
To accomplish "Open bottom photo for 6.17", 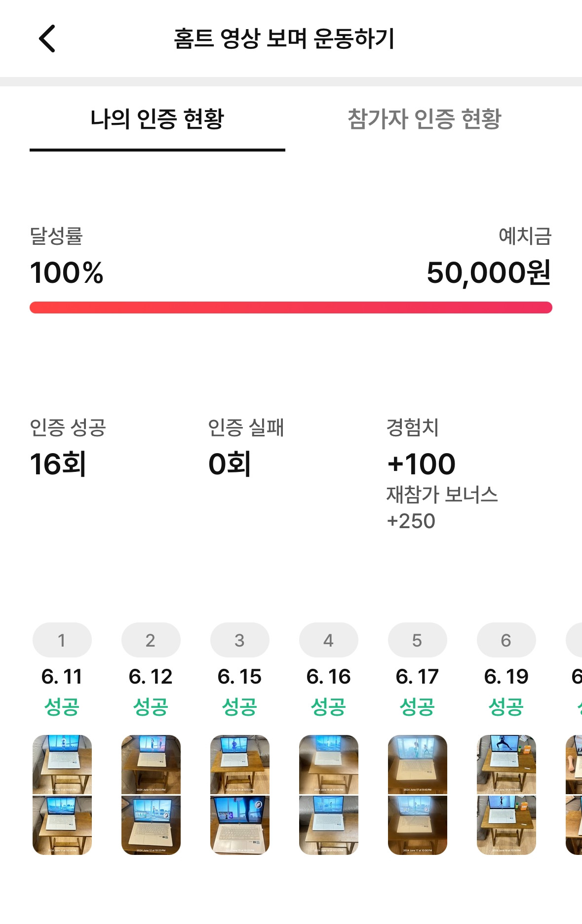I will point(418,825).
